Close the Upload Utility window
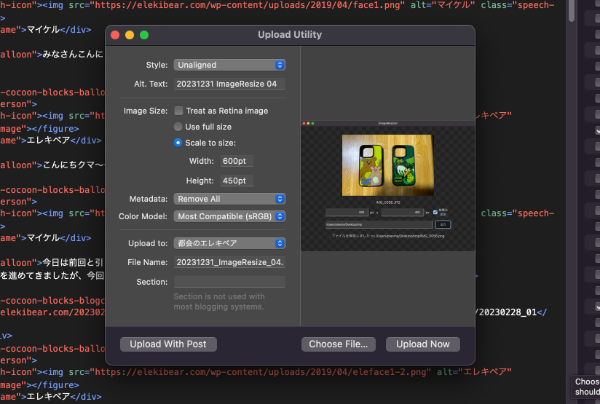The height and width of the screenshot is (404, 600). (x=115, y=35)
